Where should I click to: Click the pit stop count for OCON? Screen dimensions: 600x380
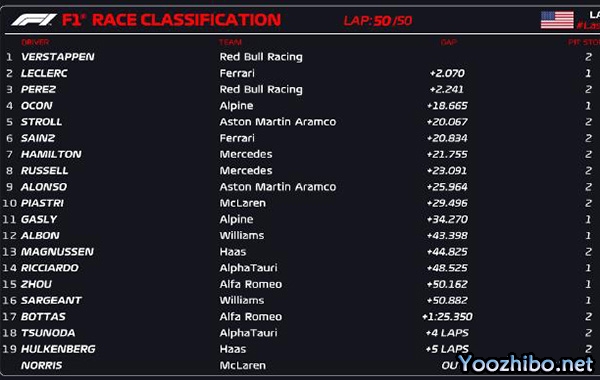pos(588,106)
